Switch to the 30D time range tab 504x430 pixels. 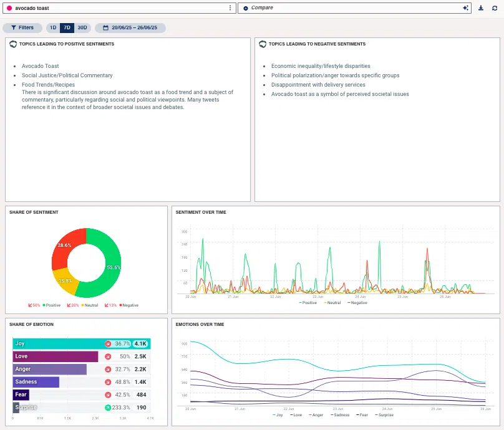click(x=82, y=27)
